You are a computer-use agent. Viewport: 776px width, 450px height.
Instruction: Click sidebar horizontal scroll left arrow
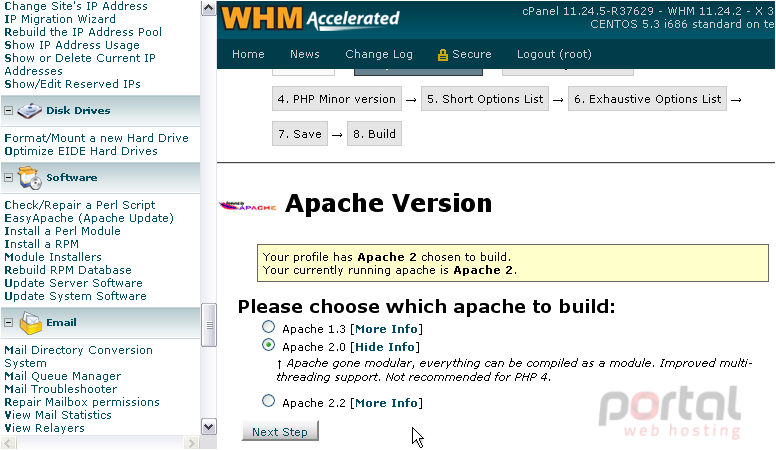pyautogui.click(x=8, y=443)
